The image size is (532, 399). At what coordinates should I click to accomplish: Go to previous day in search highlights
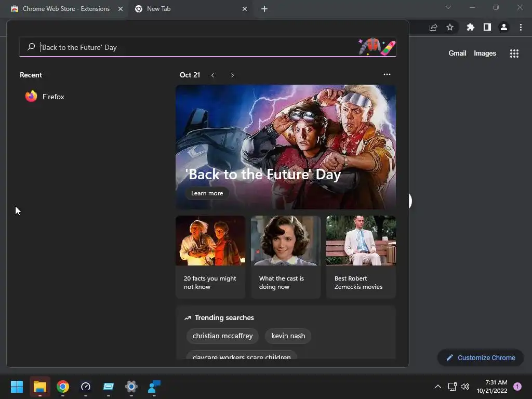pos(212,75)
